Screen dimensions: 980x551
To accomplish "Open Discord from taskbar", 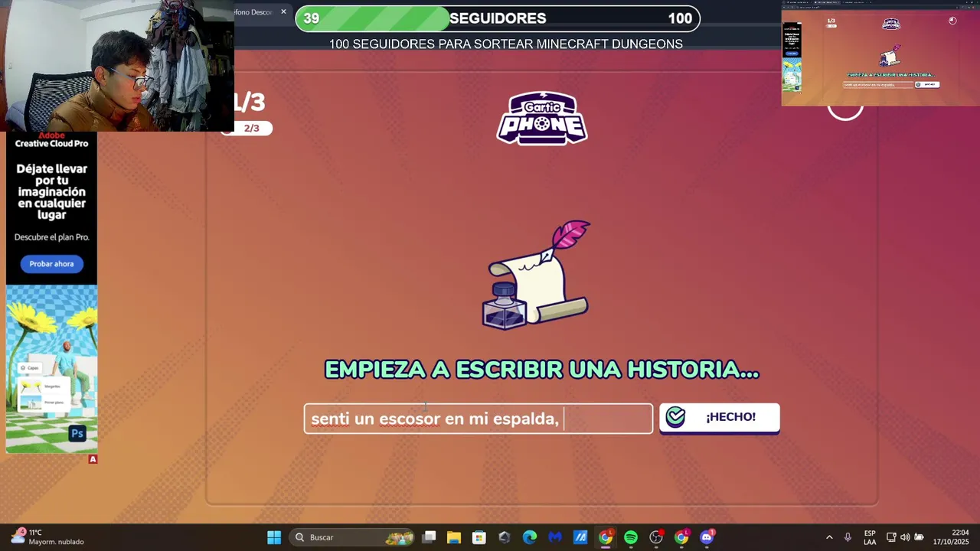I will 707,537.
